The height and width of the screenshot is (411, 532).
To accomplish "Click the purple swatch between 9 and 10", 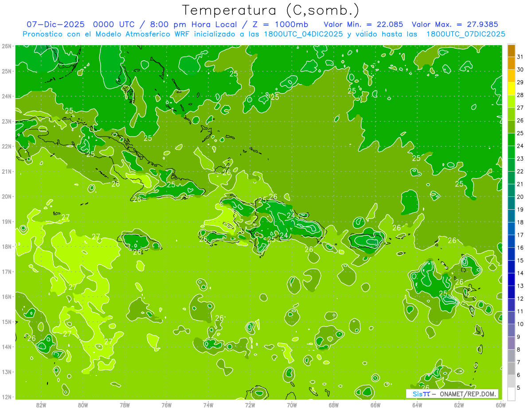I will [511, 331].
